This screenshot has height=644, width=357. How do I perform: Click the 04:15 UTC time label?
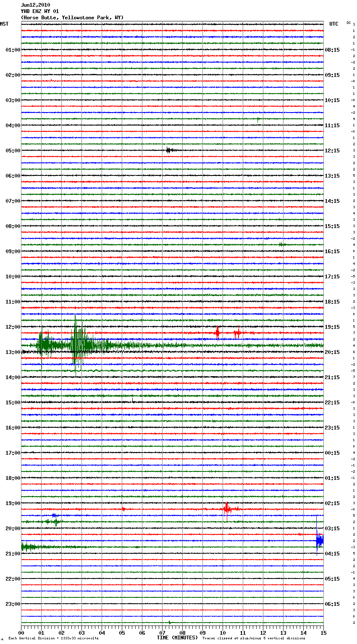click(x=332, y=554)
